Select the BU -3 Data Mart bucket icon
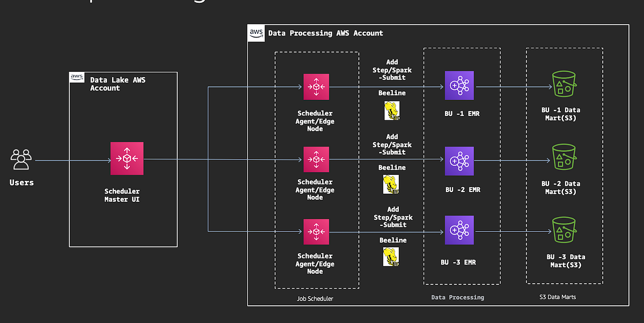The width and height of the screenshot is (644, 323). (563, 229)
